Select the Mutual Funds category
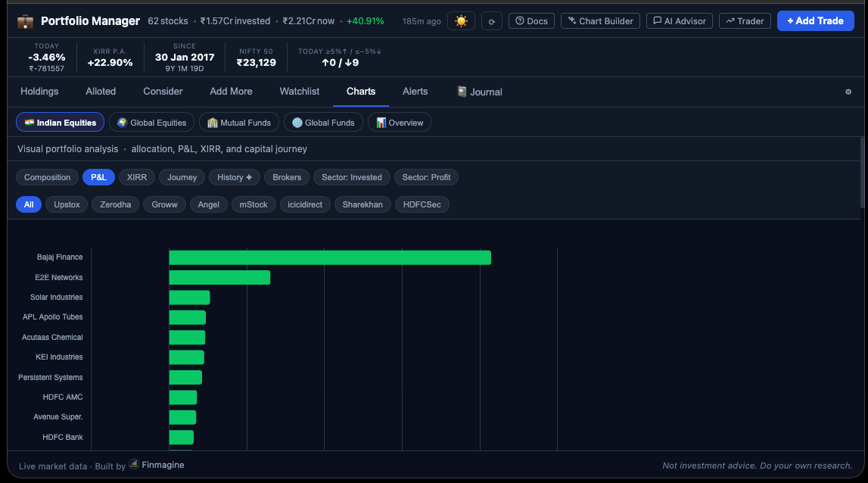 (x=239, y=123)
